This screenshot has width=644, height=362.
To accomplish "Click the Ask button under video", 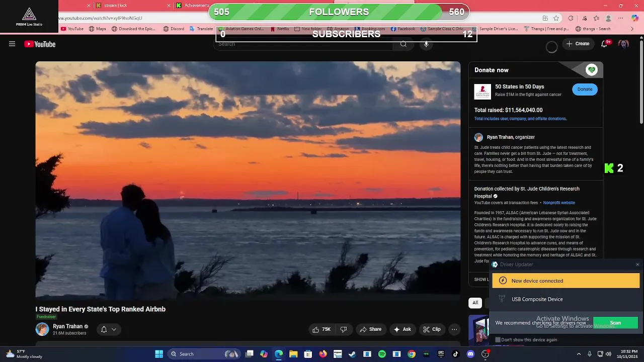I will click(x=403, y=329).
